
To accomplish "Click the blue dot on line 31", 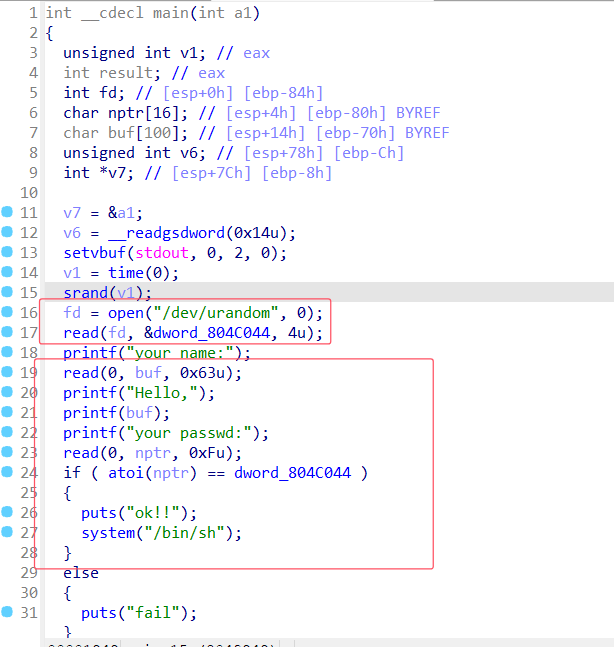I will [8, 613].
